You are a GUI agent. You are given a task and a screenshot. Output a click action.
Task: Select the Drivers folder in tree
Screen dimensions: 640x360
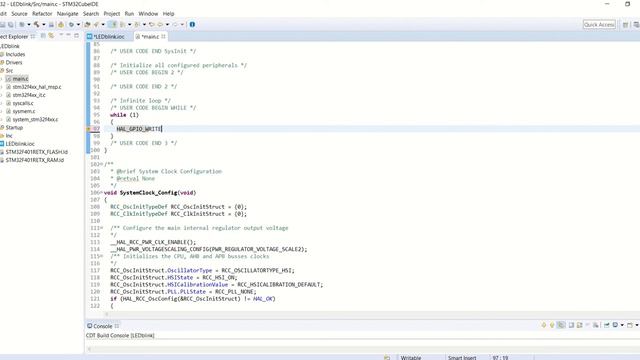[x=14, y=62]
